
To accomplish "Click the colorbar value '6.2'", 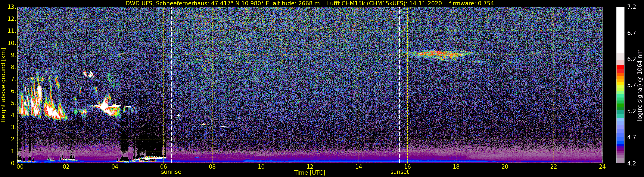I will [632, 59].
